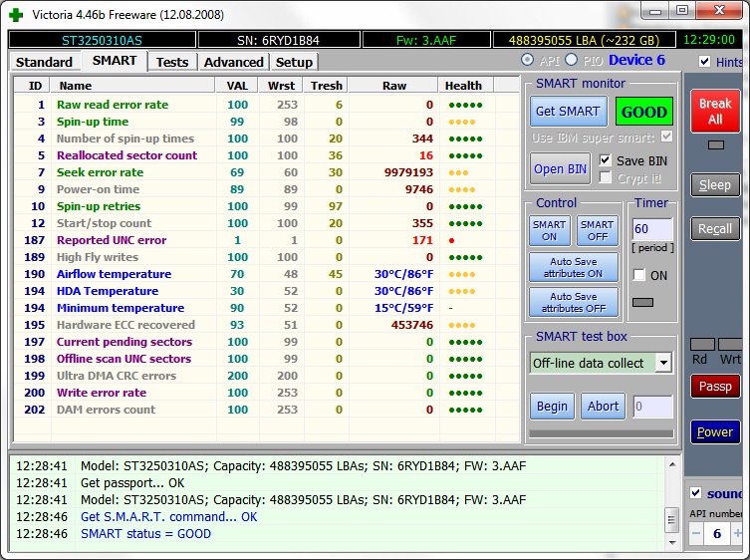Select the HDA Temperature row
Screen dimensions: 750x560
click(x=266, y=291)
